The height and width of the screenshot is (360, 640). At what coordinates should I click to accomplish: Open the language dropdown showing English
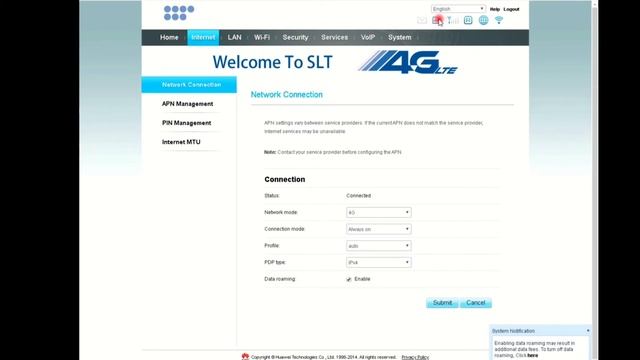(x=458, y=9)
